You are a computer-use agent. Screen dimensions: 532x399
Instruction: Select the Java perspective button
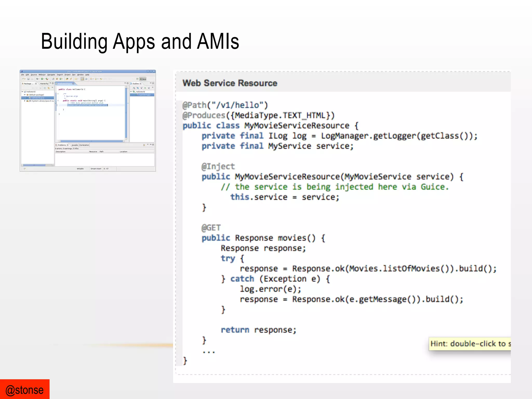pyautogui.click(x=143, y=79)
